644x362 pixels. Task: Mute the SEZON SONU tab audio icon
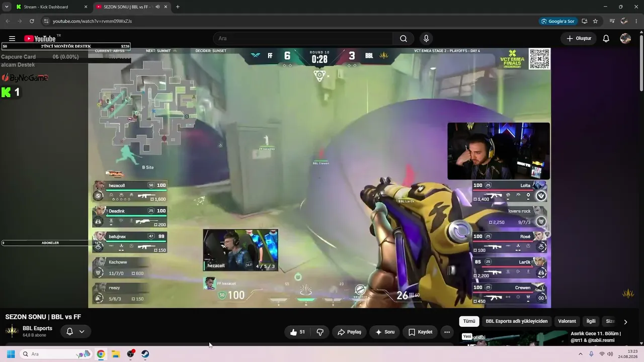click(158, 7)
